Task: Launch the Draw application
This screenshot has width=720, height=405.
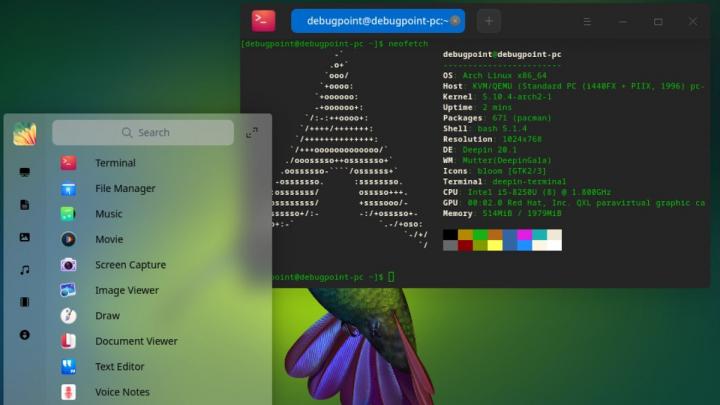Action: click(107, 316)
